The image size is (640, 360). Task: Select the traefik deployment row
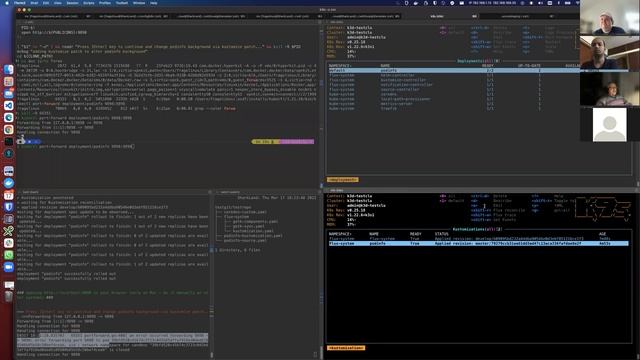click(454, 109)
